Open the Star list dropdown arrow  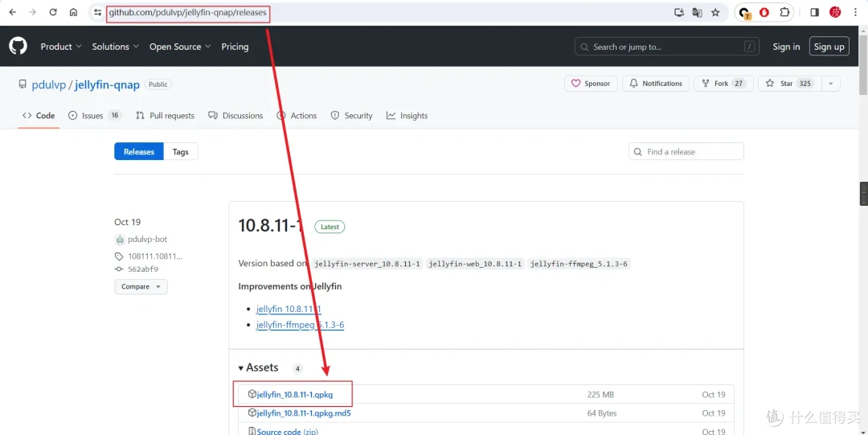coord(830,84)
